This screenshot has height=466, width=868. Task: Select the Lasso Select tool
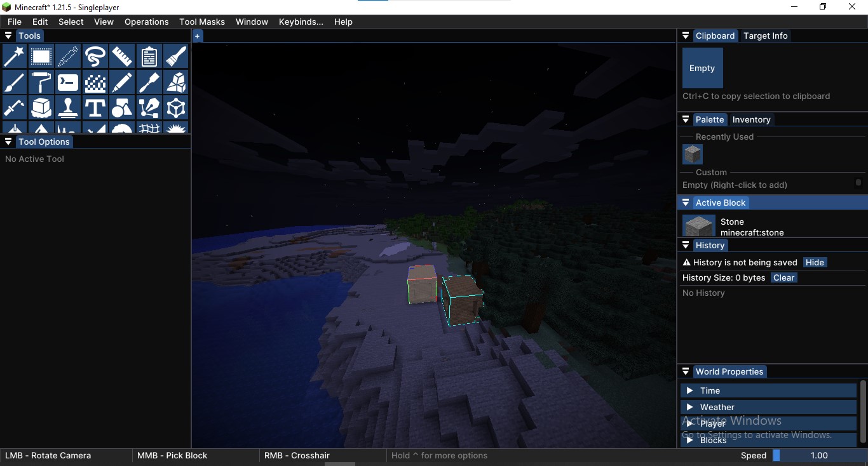[95, 57]
